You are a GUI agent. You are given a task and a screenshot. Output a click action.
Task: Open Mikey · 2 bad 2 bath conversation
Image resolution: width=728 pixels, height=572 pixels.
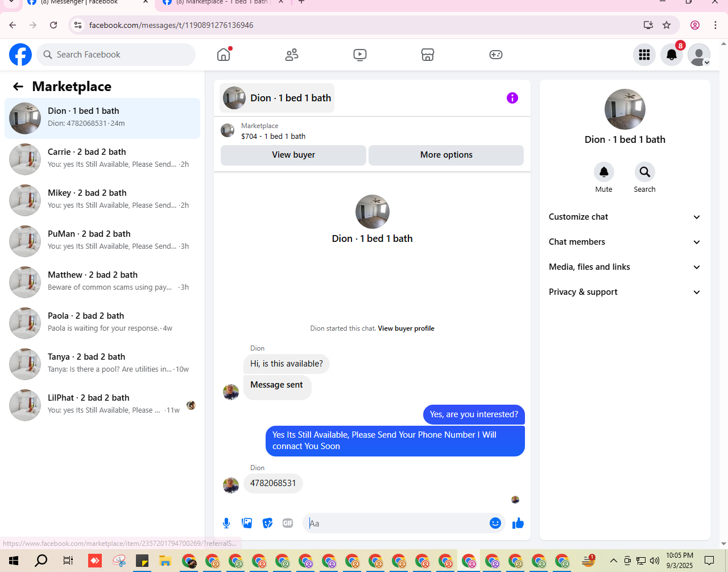click(x=102, y=200)
